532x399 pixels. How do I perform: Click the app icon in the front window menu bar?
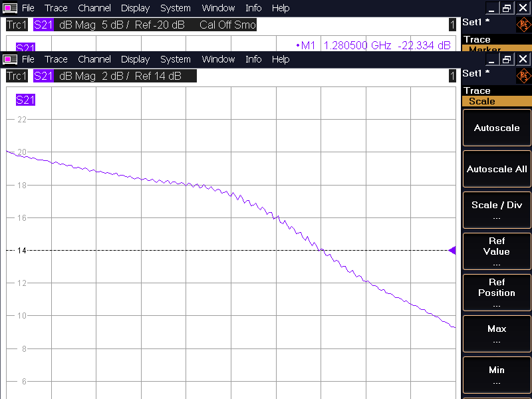[x=10, y=59]
